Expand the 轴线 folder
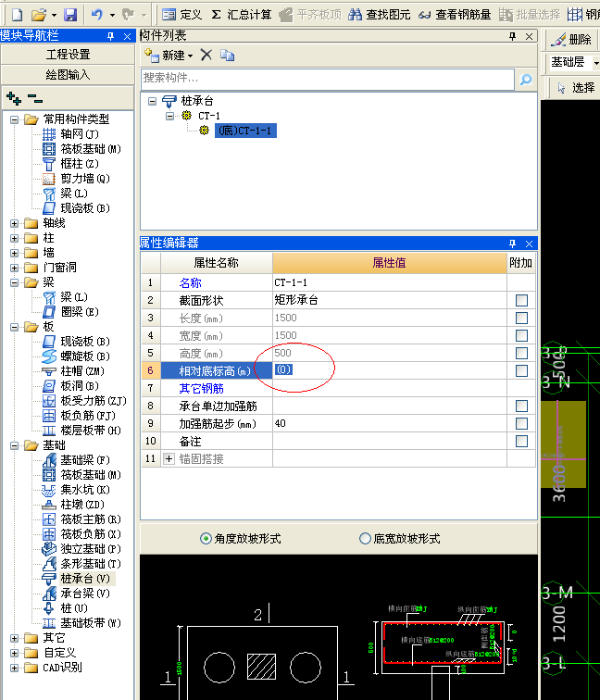The image size is (600, 700). [14, 223]
